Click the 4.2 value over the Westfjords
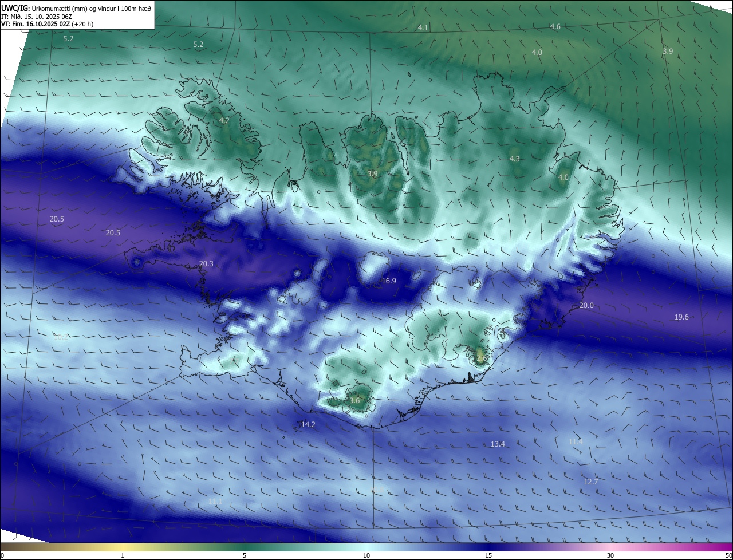This screenshot has width=733, height=560. click(x=224, y=121)
